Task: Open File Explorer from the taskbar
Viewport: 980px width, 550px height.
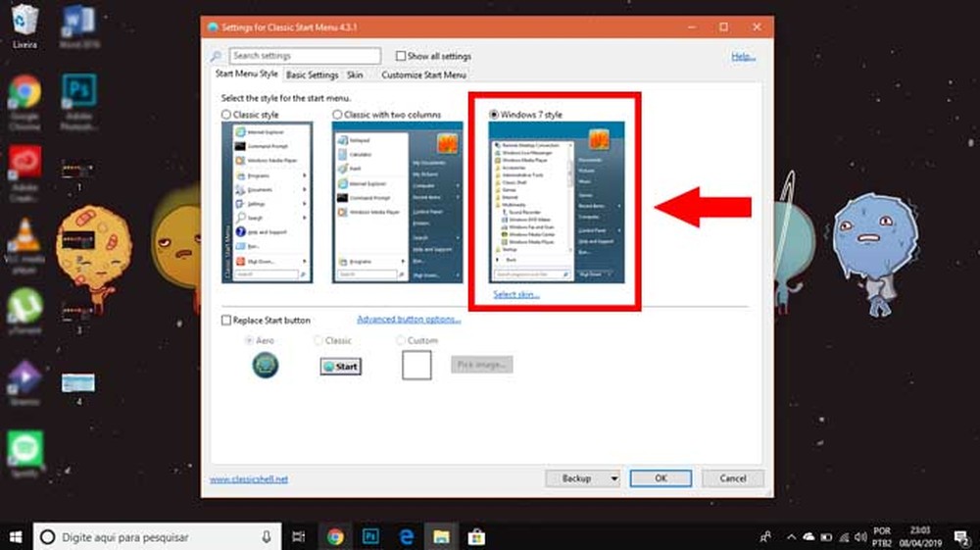Action: (441, 537)
